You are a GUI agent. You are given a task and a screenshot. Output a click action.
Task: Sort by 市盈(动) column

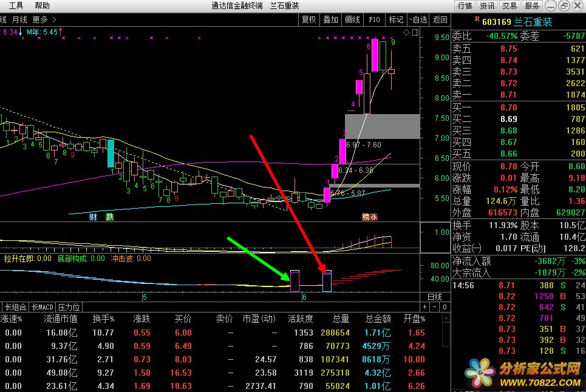click(x=259, y=319)
